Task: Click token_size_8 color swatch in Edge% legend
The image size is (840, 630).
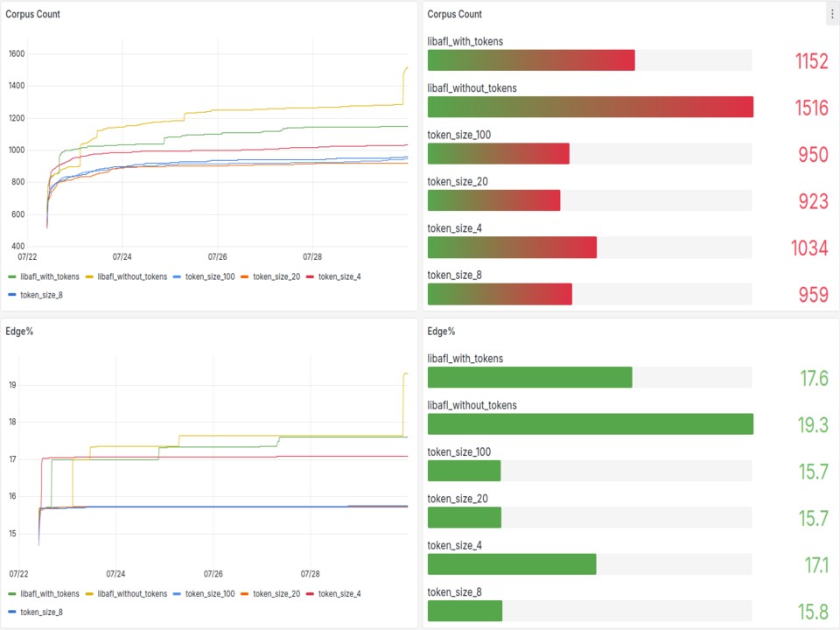Action: pyautogui.click(x=12, y=612)
